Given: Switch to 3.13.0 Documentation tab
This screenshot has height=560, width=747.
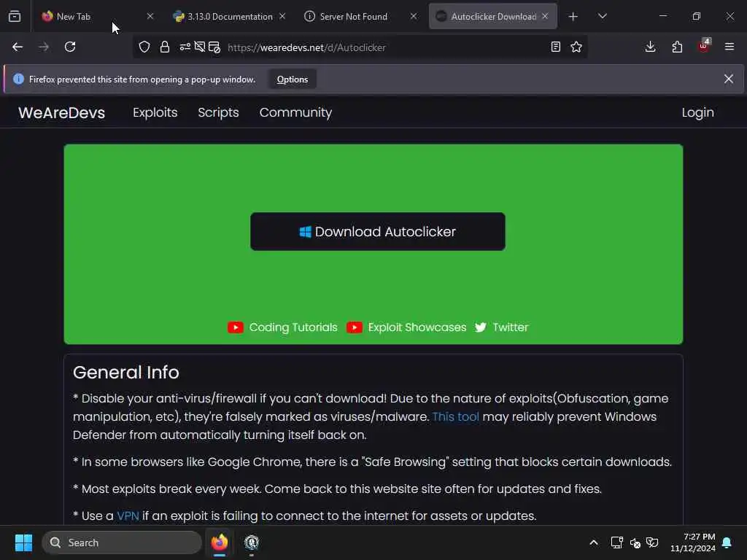Looking at the screenshot, I should click(x=230, y=16).
